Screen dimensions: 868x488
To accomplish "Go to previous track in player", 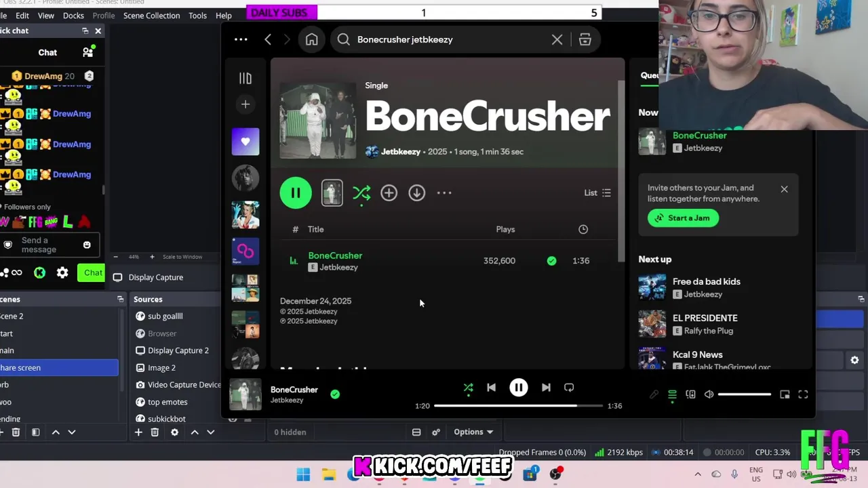I will (x=491, y=388).
